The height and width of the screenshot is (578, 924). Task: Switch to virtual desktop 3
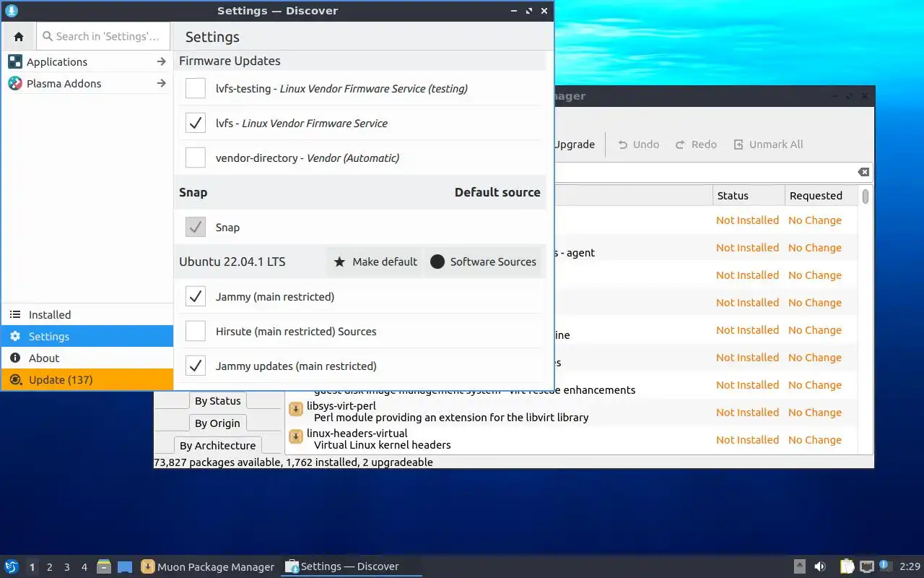[x=67, y=567]
